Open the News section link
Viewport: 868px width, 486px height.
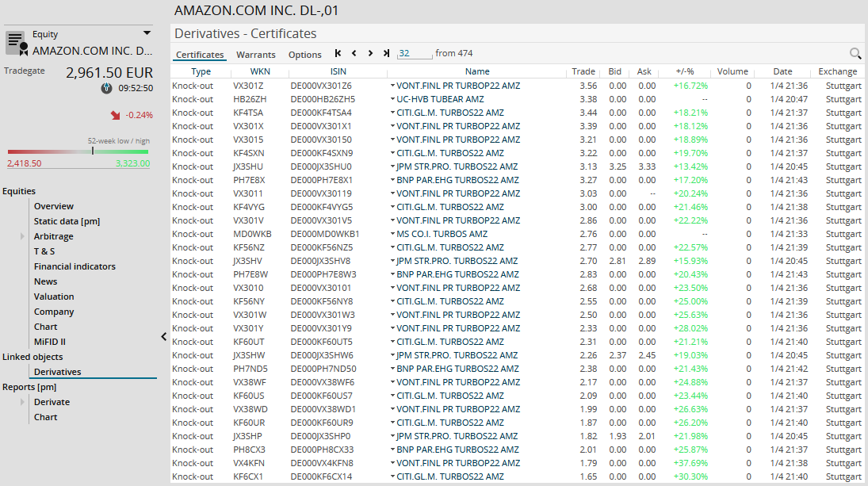point(45,281)
